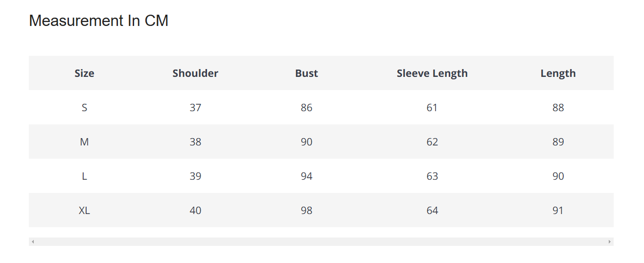Screen dimensions: 644x263
Task: Select the size S row label
Action: point(84,108)
